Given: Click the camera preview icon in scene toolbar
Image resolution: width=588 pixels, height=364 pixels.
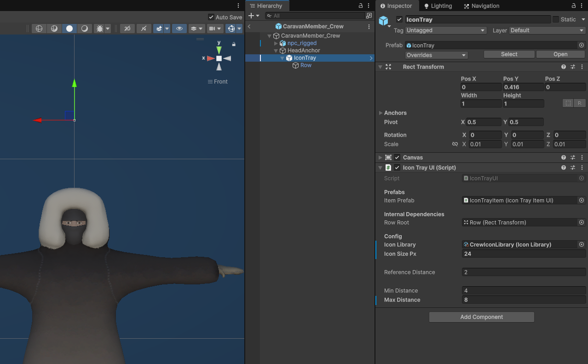Looking at the screenshot, I should click(212, 28).
